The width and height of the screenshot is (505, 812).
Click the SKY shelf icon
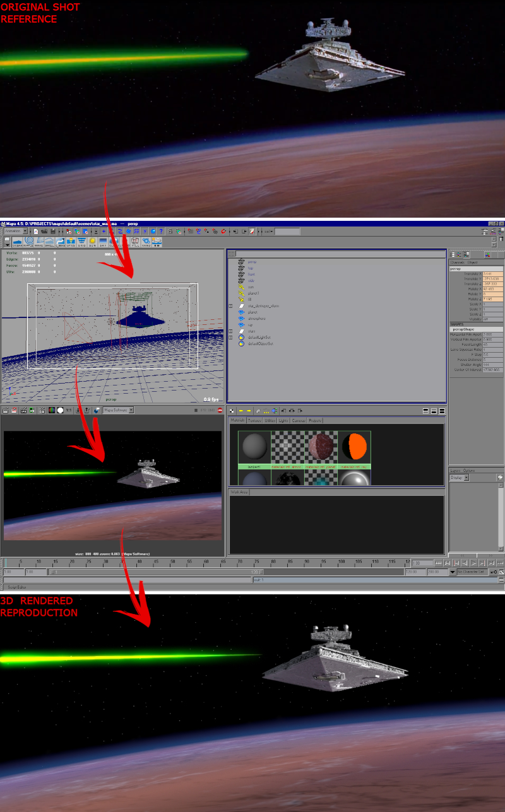point(103,242)
